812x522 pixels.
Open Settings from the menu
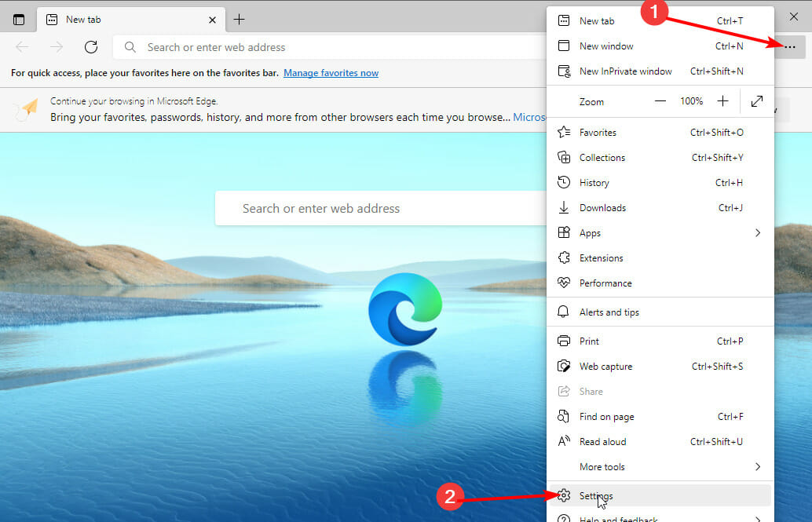click(x=660, y=495)
